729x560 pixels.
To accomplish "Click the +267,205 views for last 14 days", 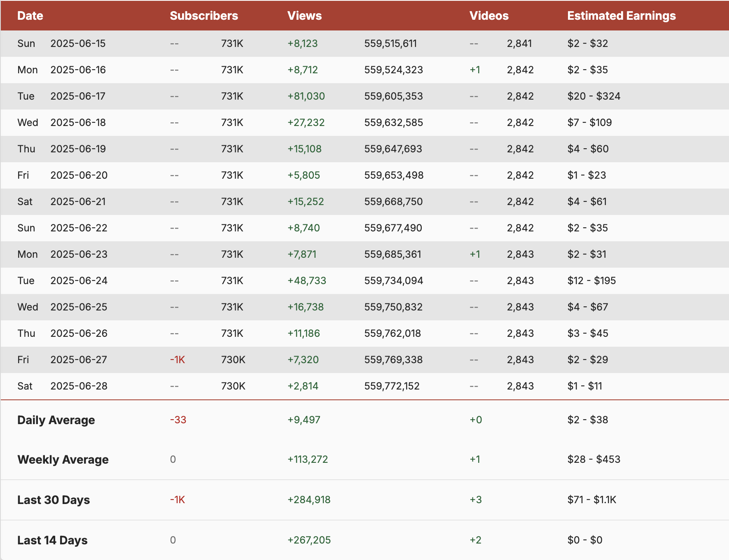I will pos(309,540).
